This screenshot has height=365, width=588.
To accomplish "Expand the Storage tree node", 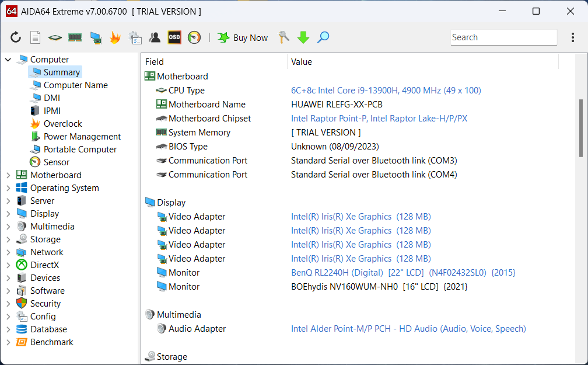I will [x=8, y=239].
